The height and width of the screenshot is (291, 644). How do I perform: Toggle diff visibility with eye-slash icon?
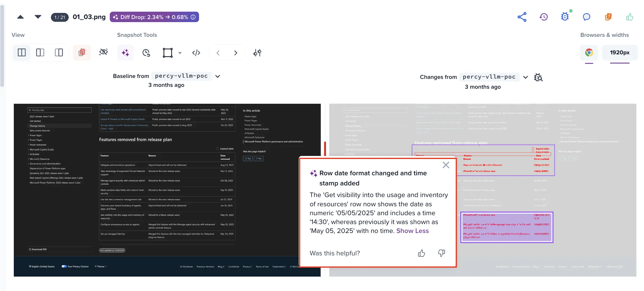tap(103, 52)
